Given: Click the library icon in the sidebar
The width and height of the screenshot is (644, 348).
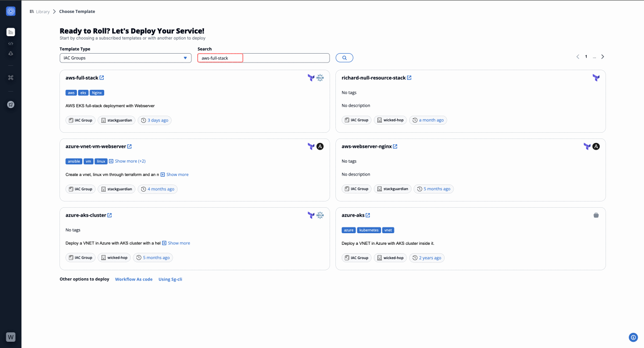Looking at the screenshot, I should [x=11, y=32].
